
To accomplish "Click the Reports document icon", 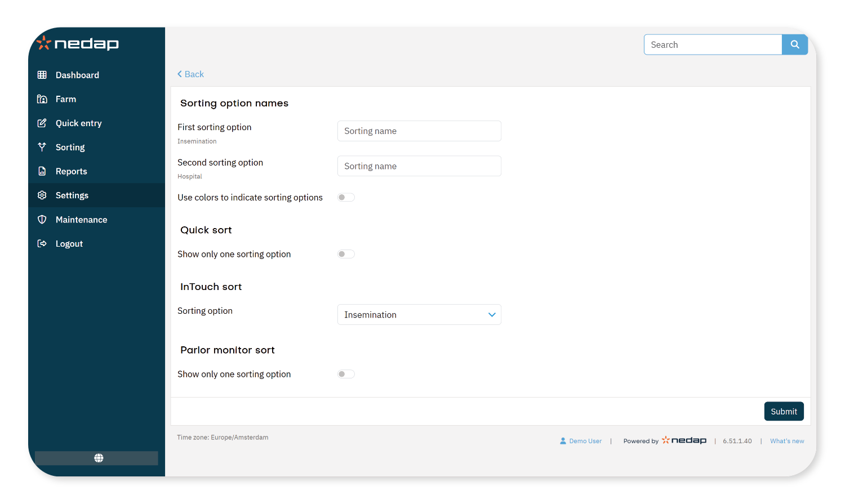I will [x=42, y=171].
